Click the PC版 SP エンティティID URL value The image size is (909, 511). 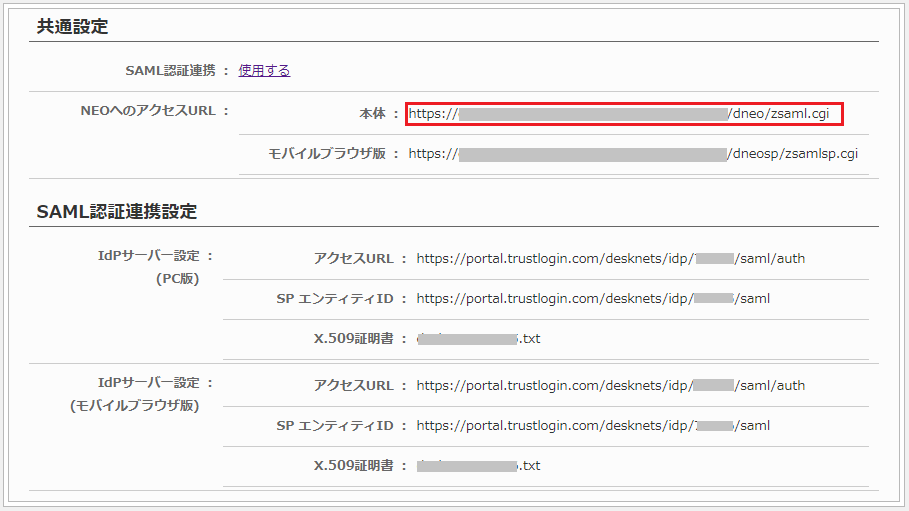593,299
